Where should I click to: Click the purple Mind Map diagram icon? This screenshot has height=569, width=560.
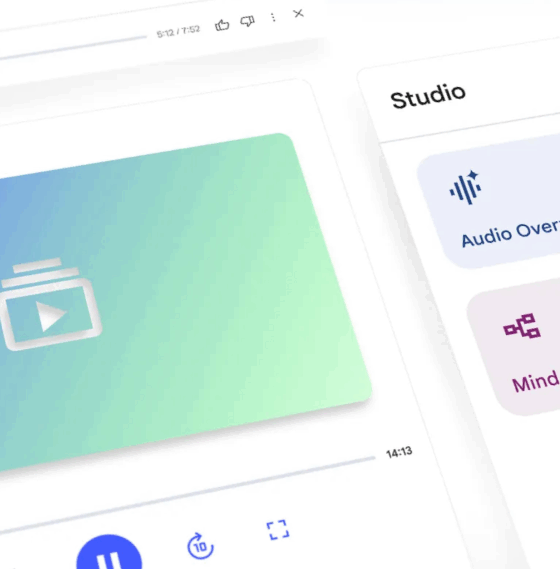click(x=522, y=326)
